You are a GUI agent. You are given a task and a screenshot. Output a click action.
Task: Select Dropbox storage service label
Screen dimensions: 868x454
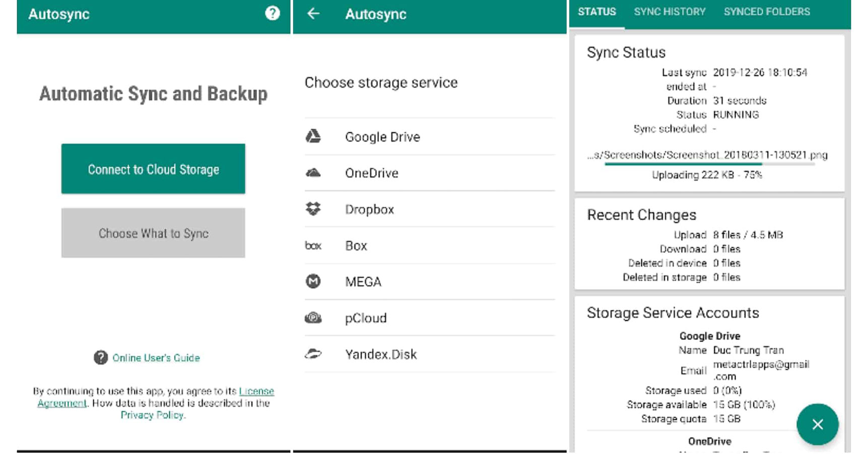369,209
